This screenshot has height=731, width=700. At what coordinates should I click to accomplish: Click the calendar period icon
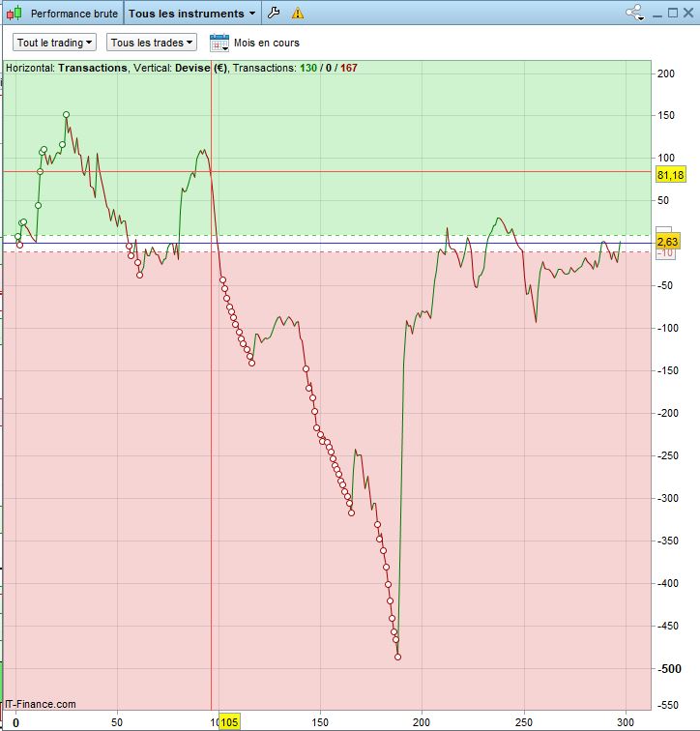(x=219, y=43)
